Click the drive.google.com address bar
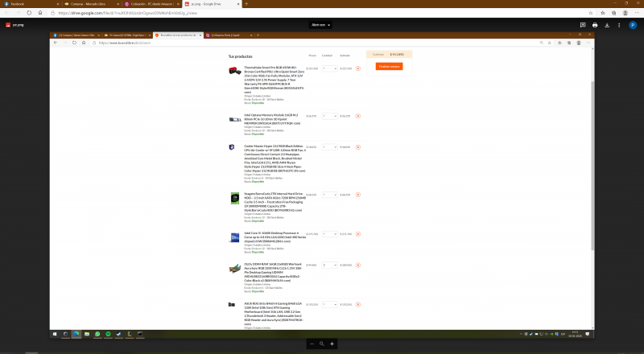Viewport: 644px width, 354px height. 242,14
